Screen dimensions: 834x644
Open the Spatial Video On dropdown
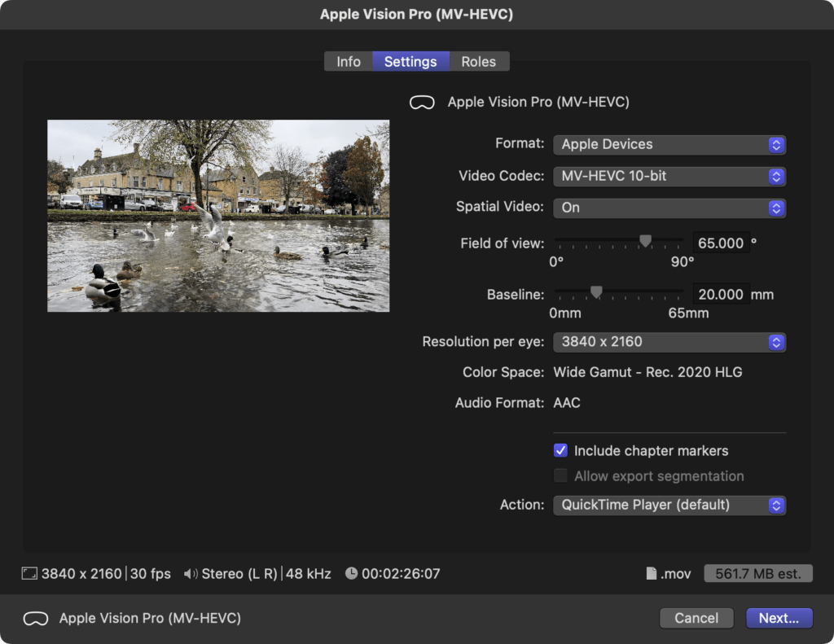pos(669,208)
